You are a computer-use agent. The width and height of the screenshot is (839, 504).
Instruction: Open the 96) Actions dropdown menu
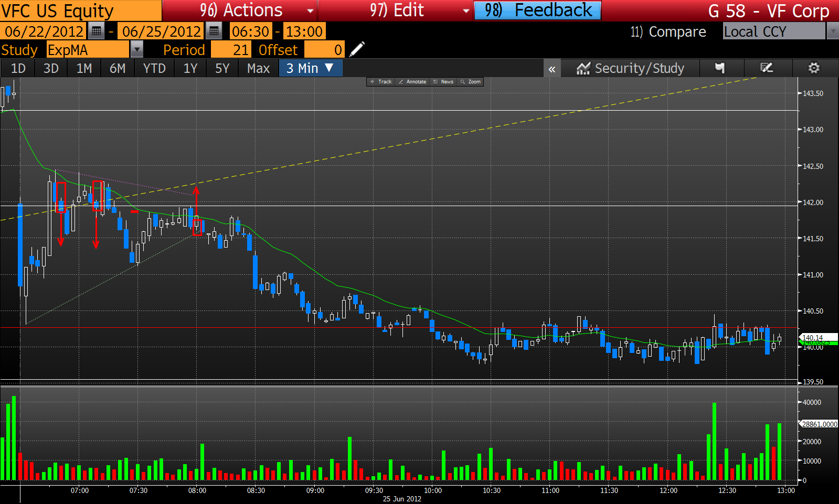[240, 10]
